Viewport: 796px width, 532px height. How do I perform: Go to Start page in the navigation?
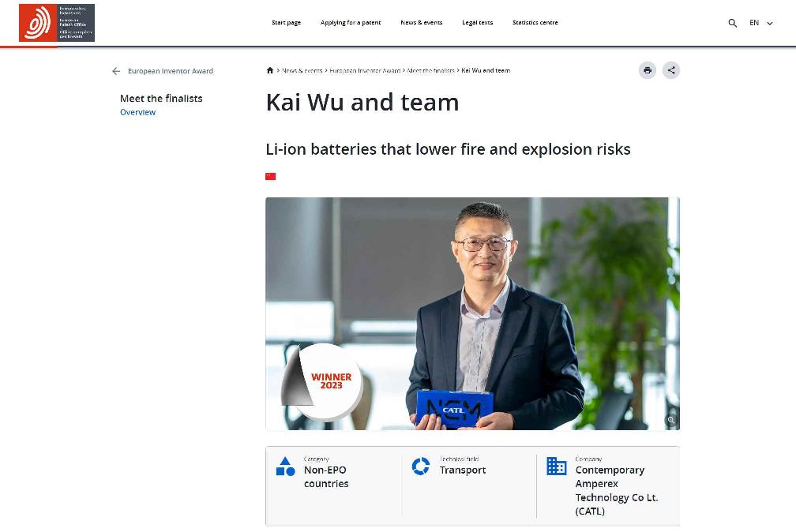287,23
